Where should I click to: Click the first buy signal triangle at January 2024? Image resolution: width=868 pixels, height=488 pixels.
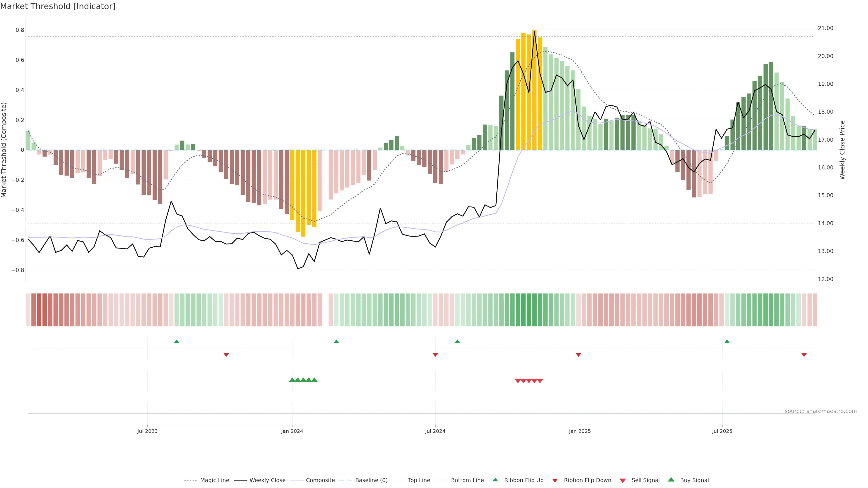[x=292, y=380]
